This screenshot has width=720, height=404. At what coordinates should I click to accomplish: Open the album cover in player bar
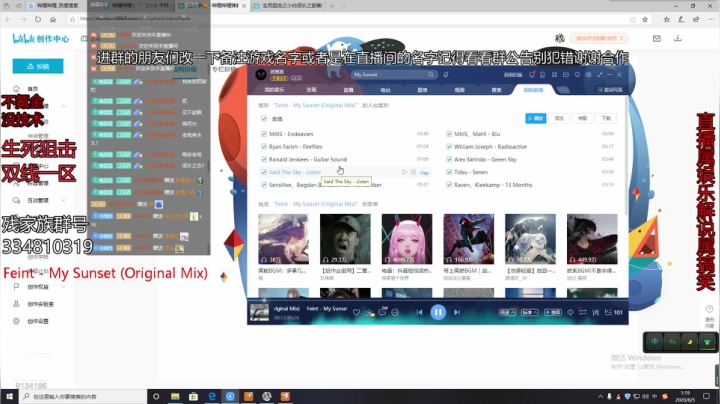(x=259, y=313)
